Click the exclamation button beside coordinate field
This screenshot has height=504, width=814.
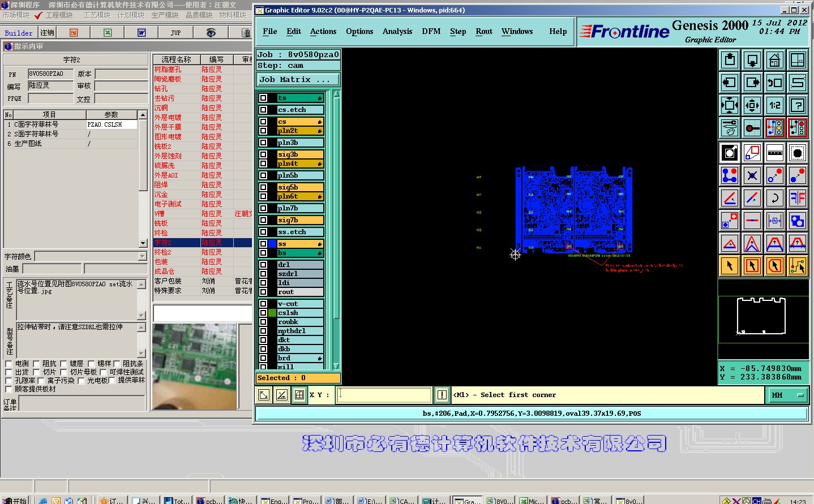[x=442, y=395]
